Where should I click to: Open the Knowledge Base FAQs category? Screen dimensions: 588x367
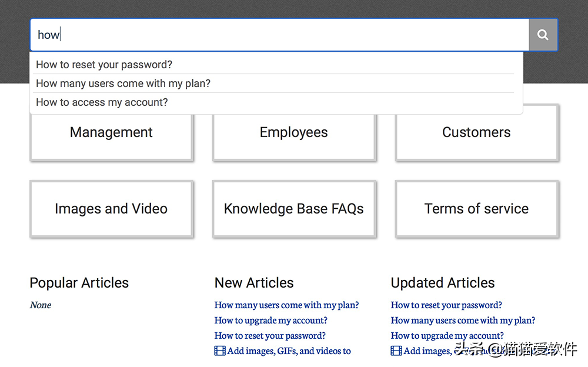pos(294,209)
